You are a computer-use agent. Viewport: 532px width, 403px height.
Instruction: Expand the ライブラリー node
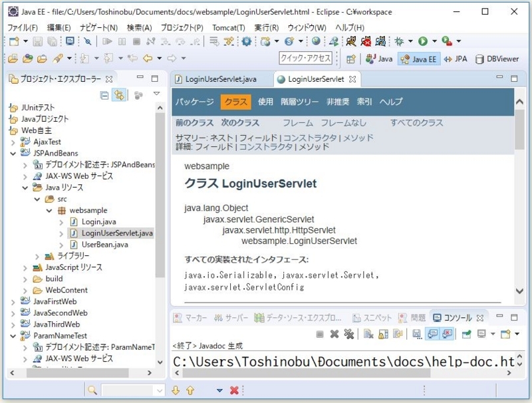pos(37,257)
